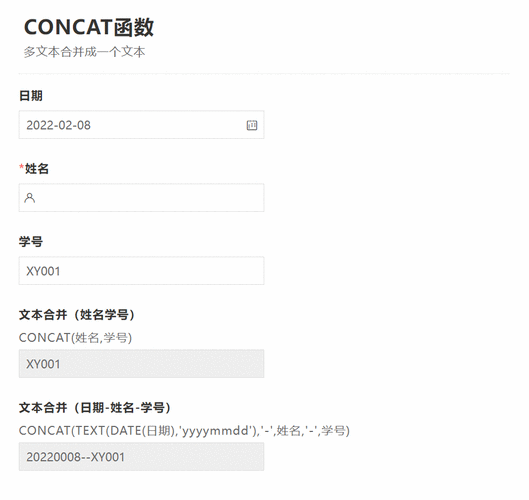The height and width of the screenshot is (500, 529).
Task: Click the 学号 field label
Action: point(31,242)
